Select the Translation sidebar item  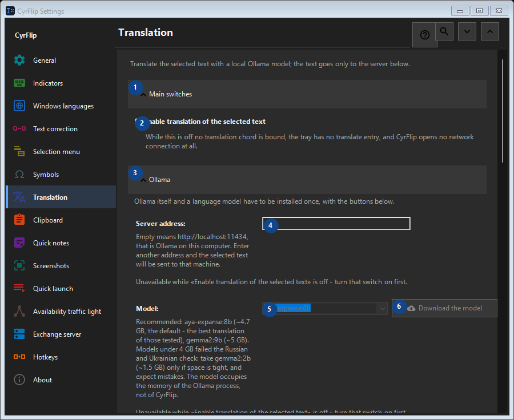61,197
